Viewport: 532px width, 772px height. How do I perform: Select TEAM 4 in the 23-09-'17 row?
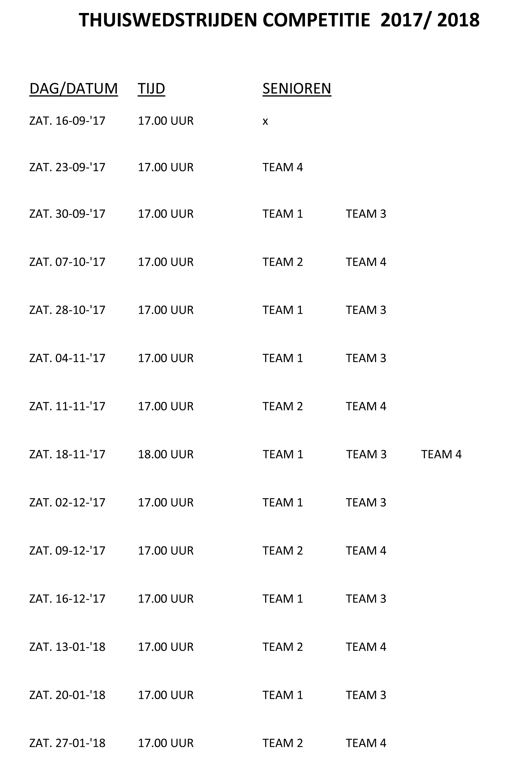pos(283,168)
